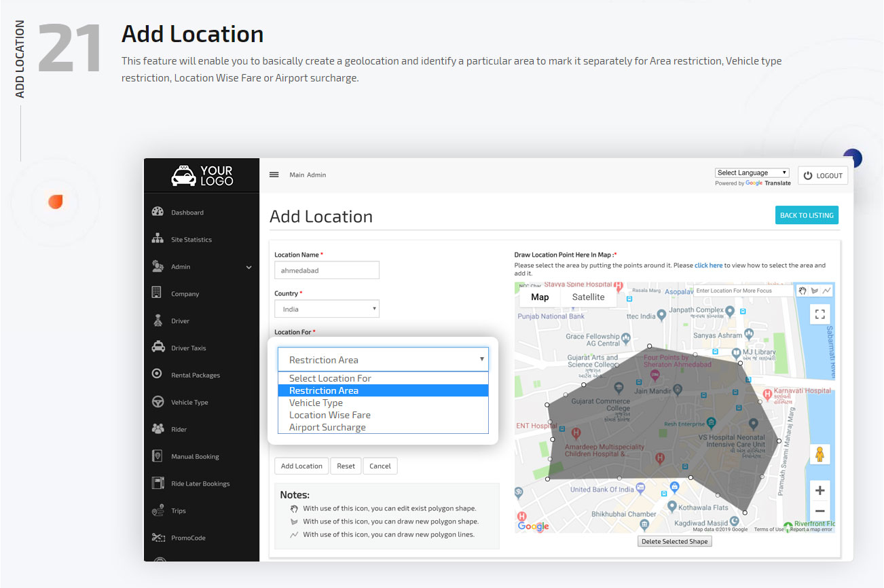Select the hand pan tool on the map
884x588 pixels.
click(803, 291)
